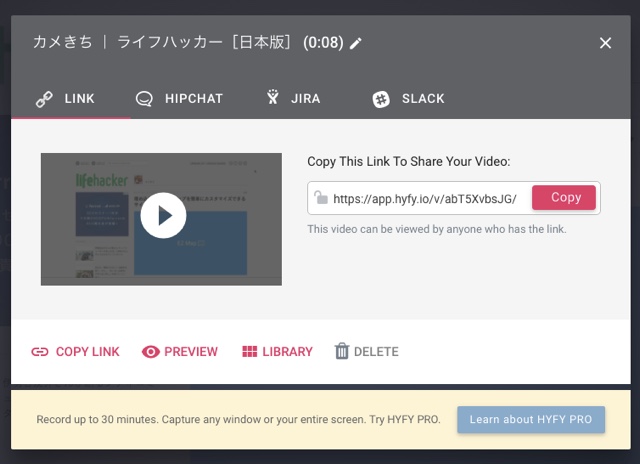Click the Copy Link chain icon
The height and width of the screenshot is (464, 640).
pos(40,352)
